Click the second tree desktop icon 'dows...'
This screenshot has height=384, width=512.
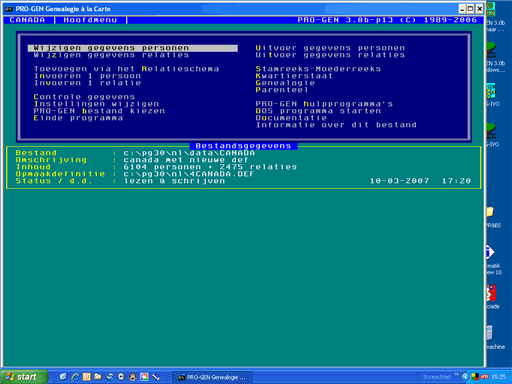[491, 50]
